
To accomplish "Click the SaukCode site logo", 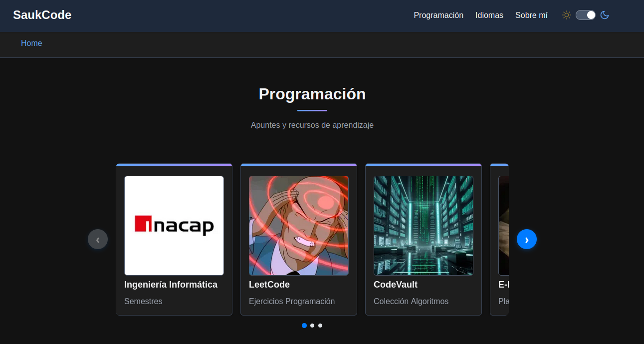I will (42, 15).
